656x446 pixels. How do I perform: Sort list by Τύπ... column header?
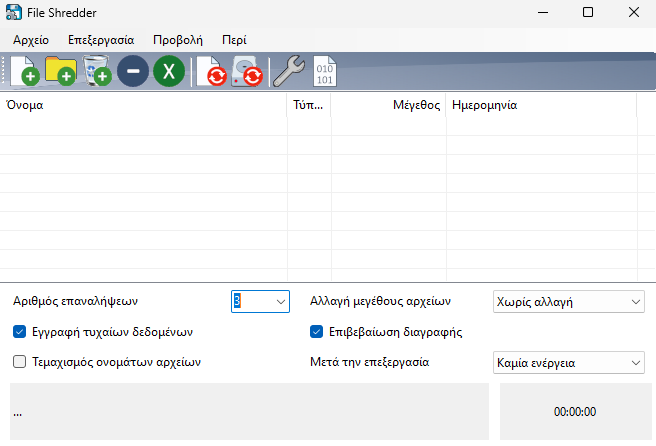[x=309, y=105]
